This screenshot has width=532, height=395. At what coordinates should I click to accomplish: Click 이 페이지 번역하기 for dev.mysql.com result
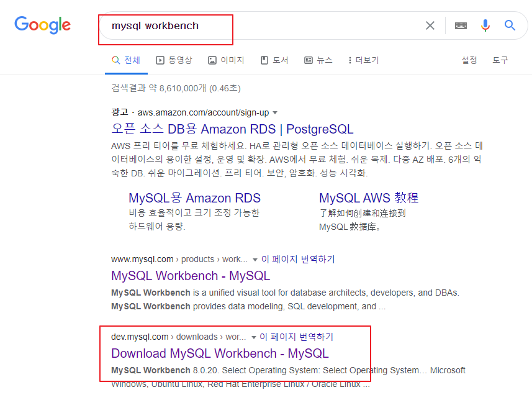point(297,337)
